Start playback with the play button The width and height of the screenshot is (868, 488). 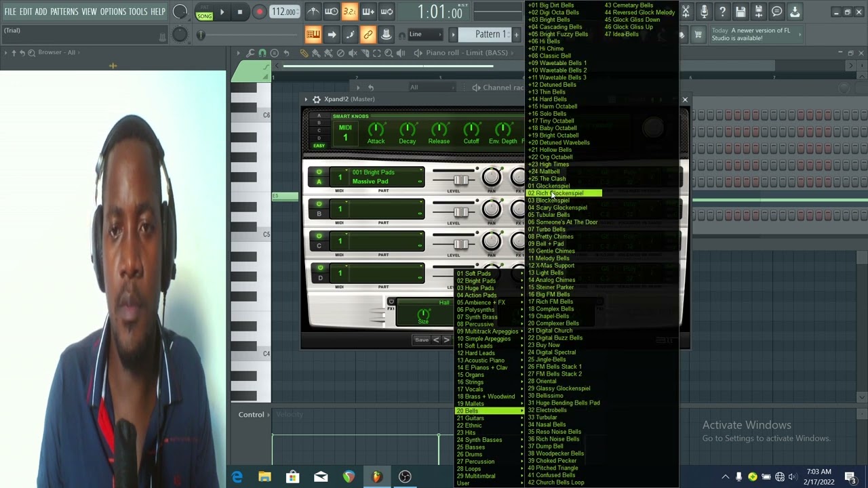click(x=222, y=12)
